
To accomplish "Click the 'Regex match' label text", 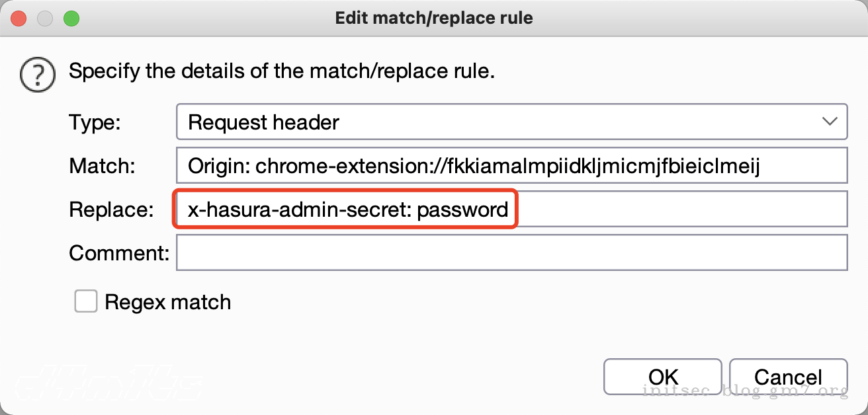I will pyautogui.click(x=168, y=302).
